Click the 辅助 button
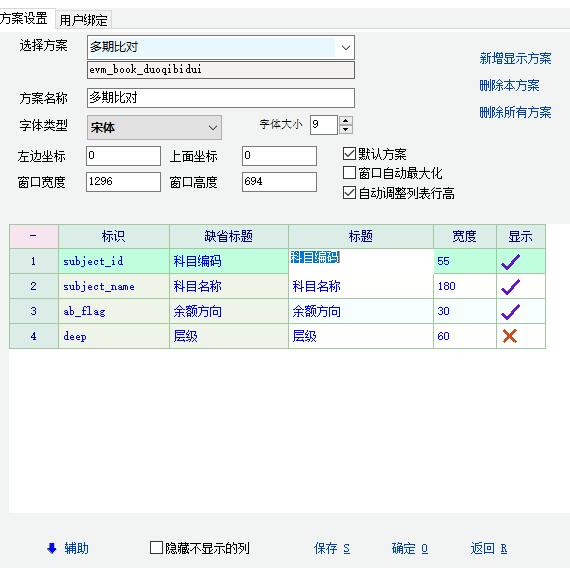 (76, 548)
